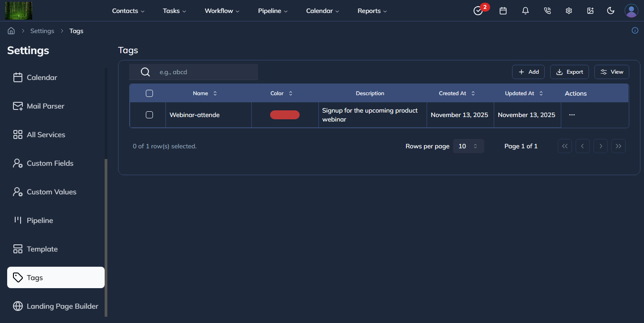Open the Rows per page dropdown
This screenshot has width=644, height=323.
(x=468, y=146)
